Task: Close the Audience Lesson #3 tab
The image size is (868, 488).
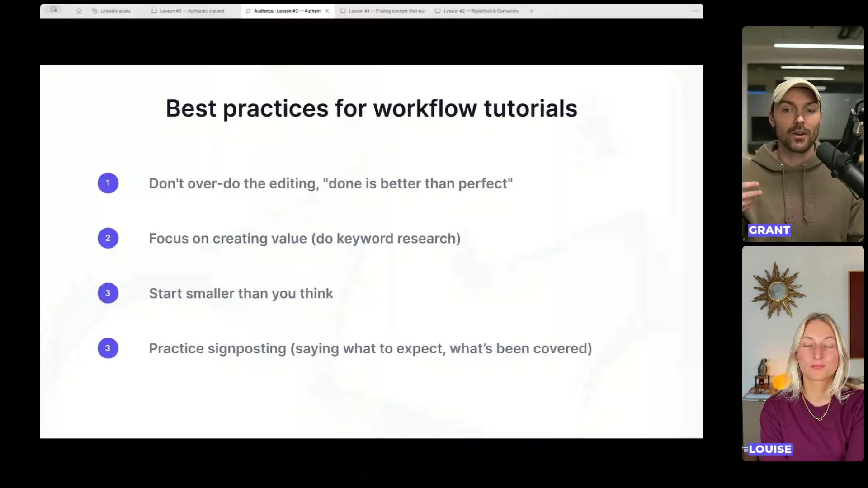Action: (x=327, y=11)
